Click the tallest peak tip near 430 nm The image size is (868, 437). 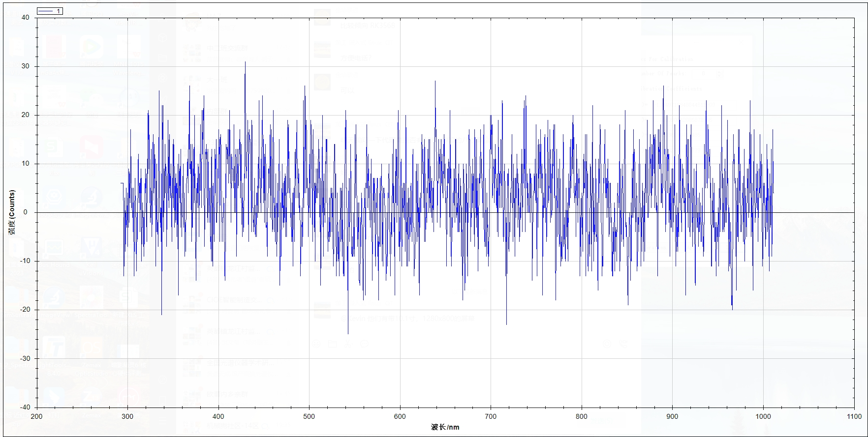(245, 62)
